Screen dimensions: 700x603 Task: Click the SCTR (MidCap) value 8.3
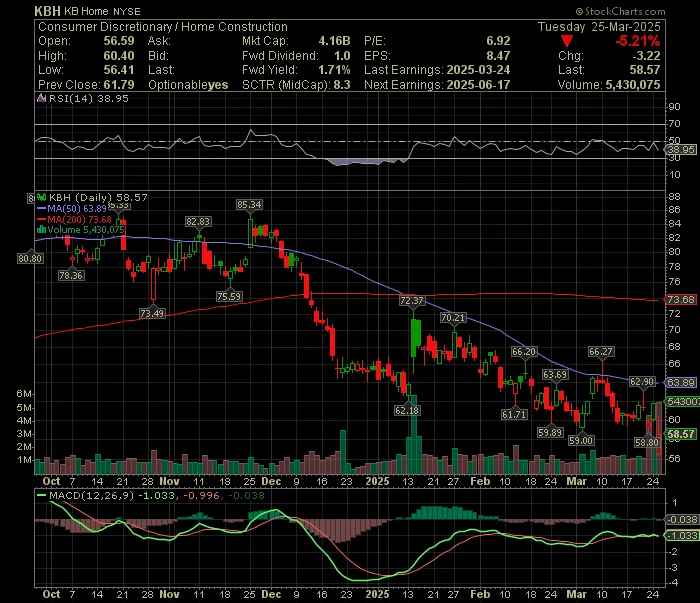pyautogui.click(x=342, y=85)
